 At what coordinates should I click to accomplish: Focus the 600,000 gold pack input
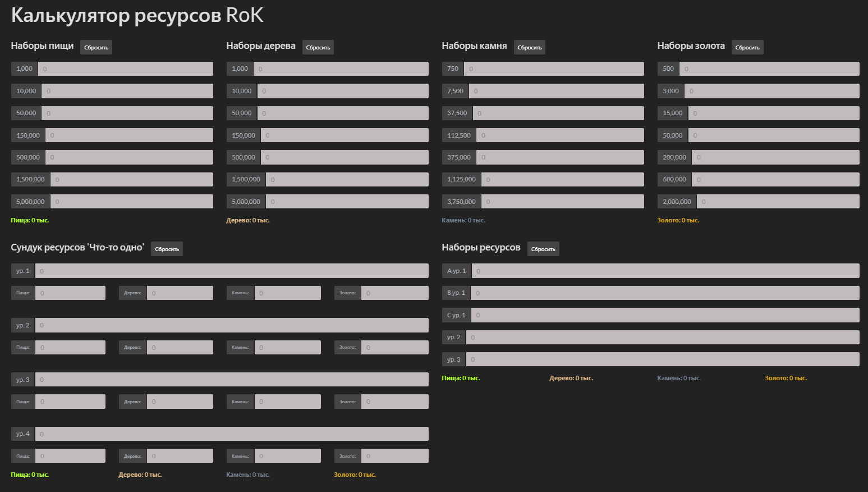pyautogui.click(x=775, y=179)
